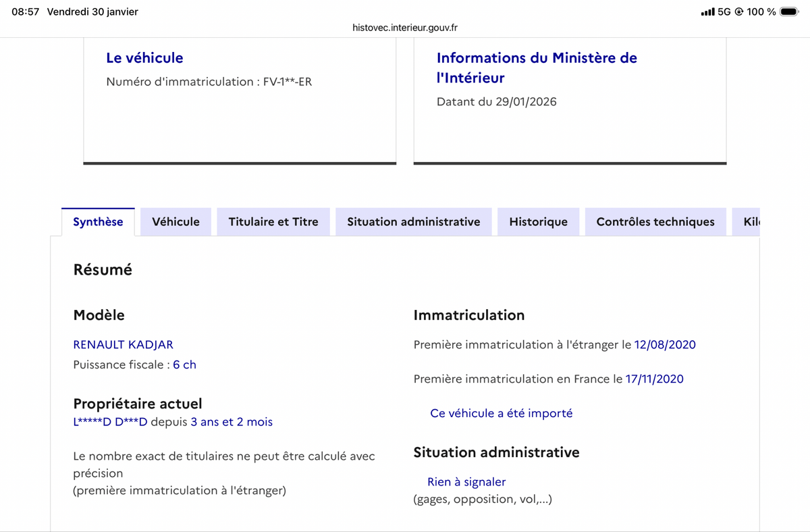Select the "Résumé" section heading
Image resolution: width=810 pixels, height=532 pixels.
pyautogui.click(x=103, y=269)
